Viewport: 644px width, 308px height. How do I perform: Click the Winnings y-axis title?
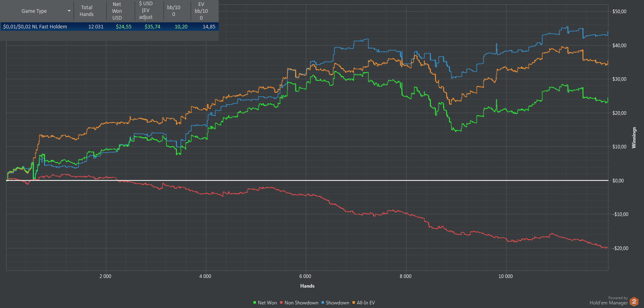click(x=634, y=138)
